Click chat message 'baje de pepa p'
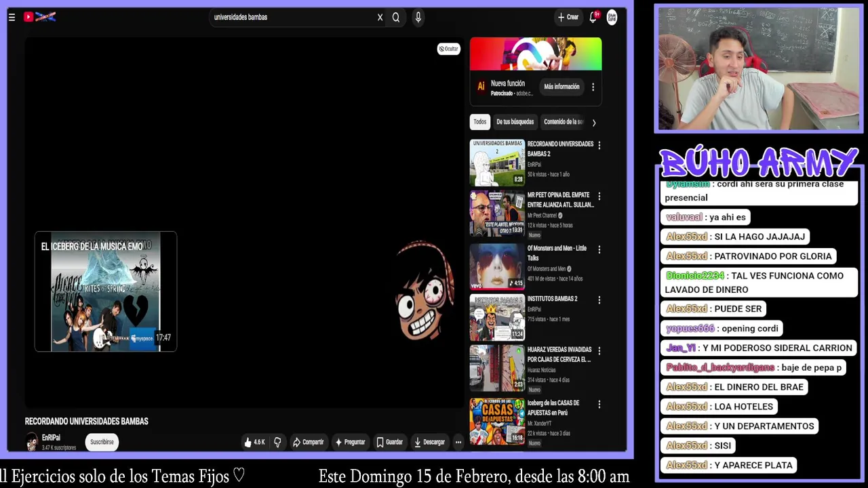The width and height of the screenshot is (868, 488). tap(753, 367)
